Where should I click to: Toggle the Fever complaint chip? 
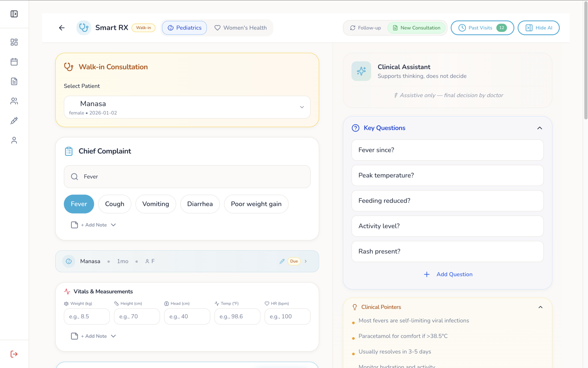(x=79, y=204)
